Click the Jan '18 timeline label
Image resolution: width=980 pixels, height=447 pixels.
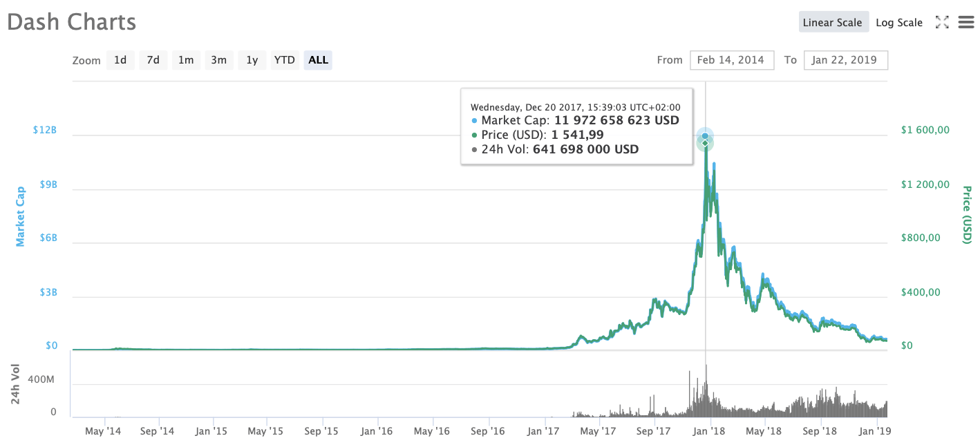(x=708, y=430)
